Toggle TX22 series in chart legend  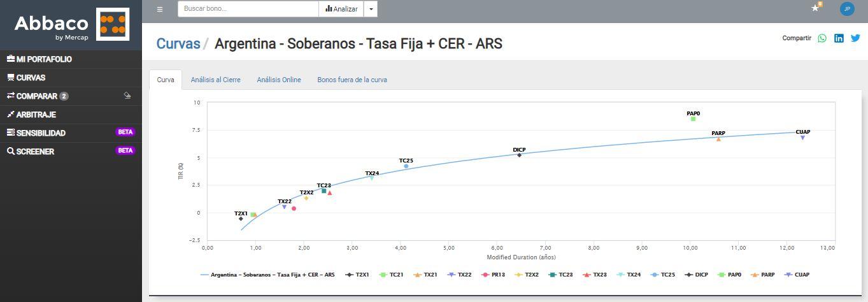click(459, 275)
